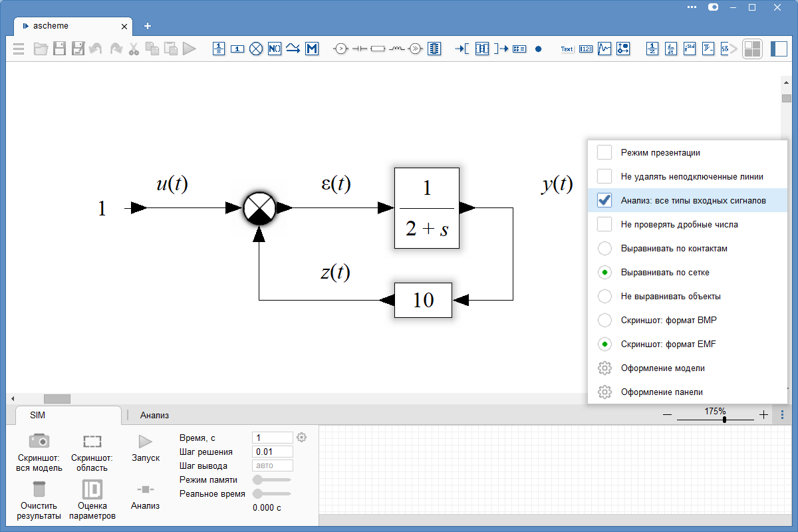
Task: Click the blue M block icon
Action: point(312,49)
